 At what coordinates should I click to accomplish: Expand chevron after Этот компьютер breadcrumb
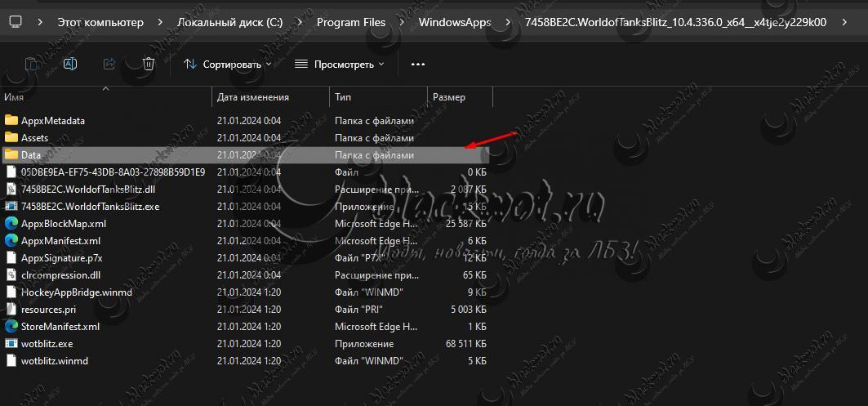tap(160, 22)
